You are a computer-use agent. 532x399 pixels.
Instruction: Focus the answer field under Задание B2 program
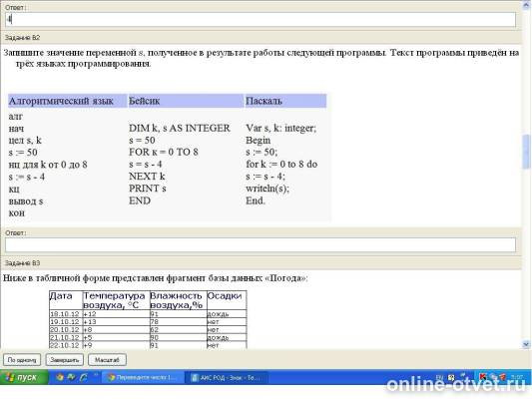pos(261,244)
